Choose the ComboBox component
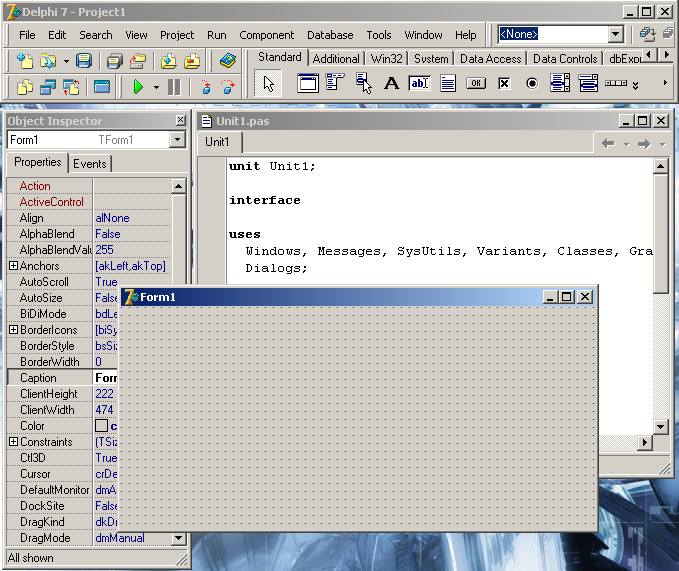The width and height of the screenshot is (679, 571). click(x=588, y=83)
